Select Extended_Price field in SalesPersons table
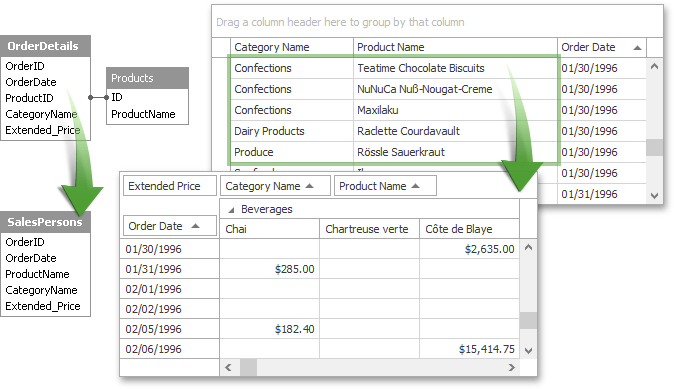 [43, 306]
